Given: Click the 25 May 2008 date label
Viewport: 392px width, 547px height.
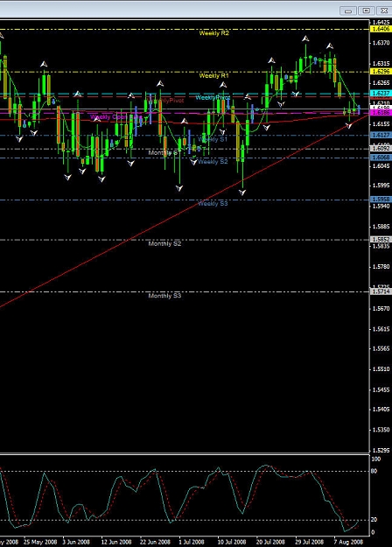Looking at the screenshot, I should [x=40, y=542].
